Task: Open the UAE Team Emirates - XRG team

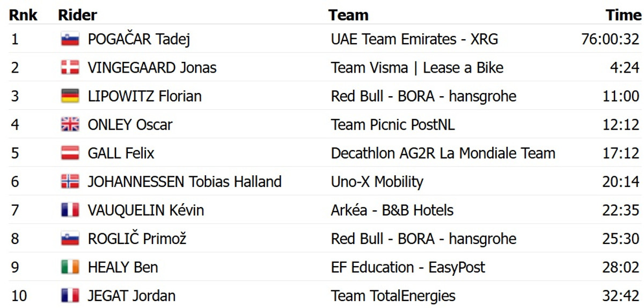Action: coord(414,39)
